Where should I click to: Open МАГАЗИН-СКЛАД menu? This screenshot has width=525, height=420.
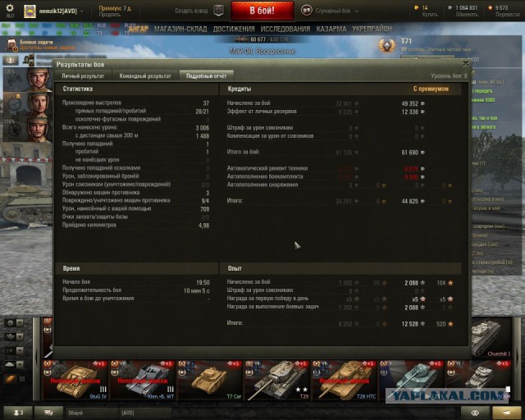click(180, 30)
